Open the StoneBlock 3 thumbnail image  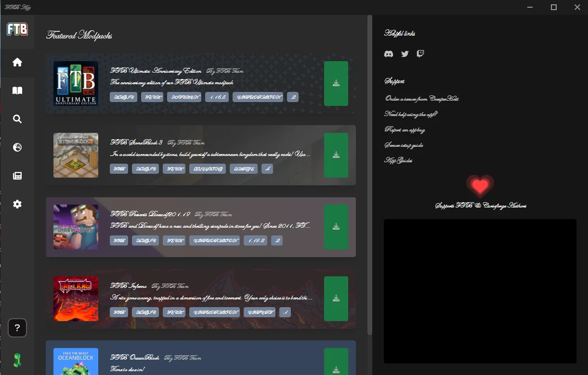pos(76,155)
